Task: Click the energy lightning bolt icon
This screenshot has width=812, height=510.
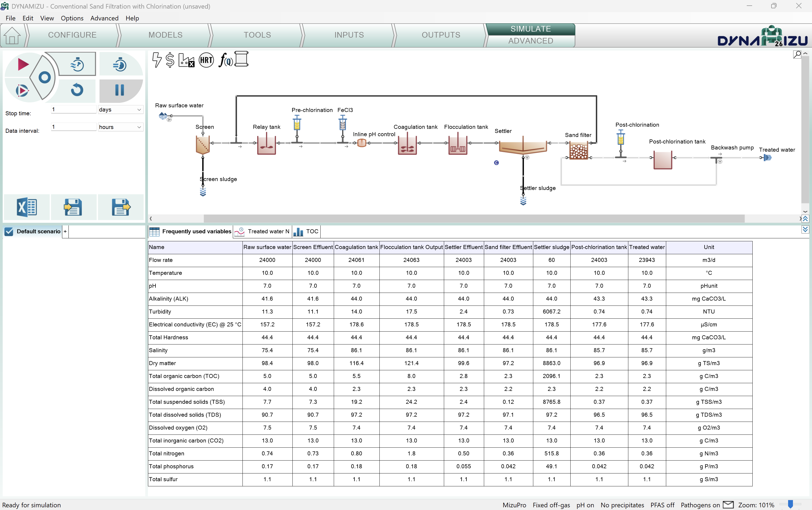Action: pos(157,60)
